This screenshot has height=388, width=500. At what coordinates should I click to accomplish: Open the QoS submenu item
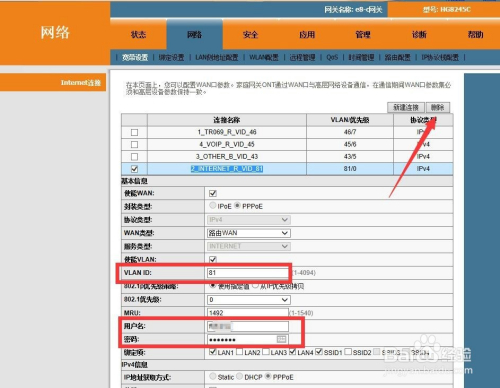[x=332, y=57]
